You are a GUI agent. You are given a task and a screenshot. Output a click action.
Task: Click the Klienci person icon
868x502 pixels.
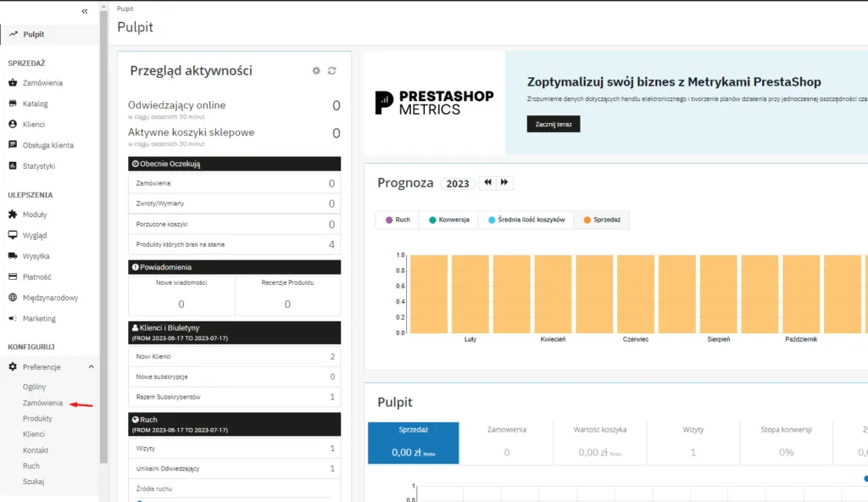tap(13, 125)
